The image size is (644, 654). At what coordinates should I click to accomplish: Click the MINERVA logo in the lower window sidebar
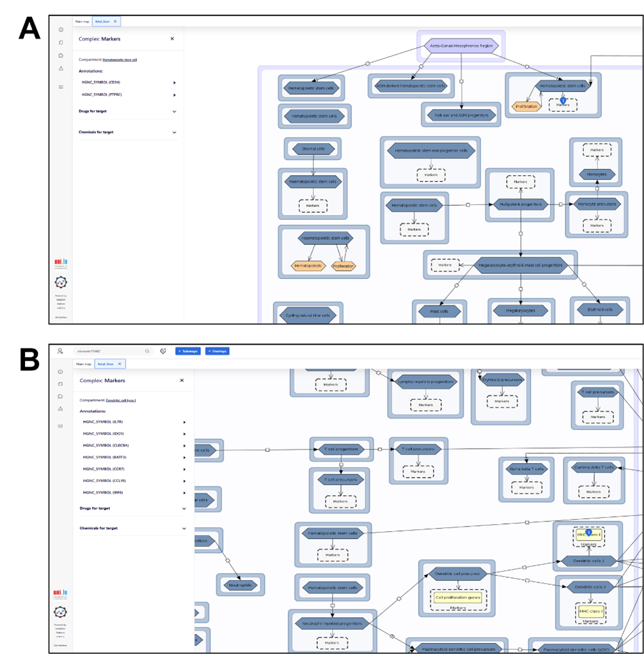pos(60,612)
